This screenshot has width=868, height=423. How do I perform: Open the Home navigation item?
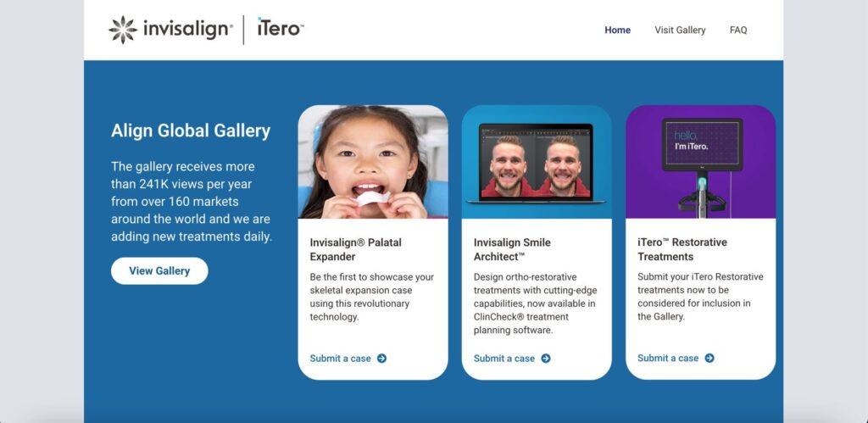[617, 31]
